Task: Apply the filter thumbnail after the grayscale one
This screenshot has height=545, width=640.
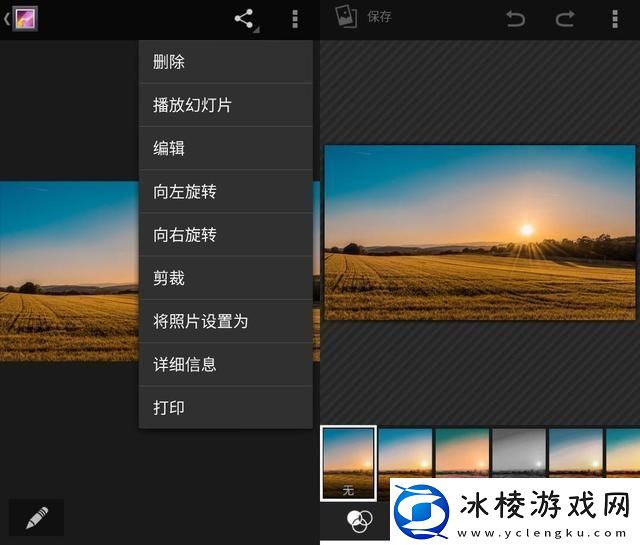Action: tap(576, 453)
